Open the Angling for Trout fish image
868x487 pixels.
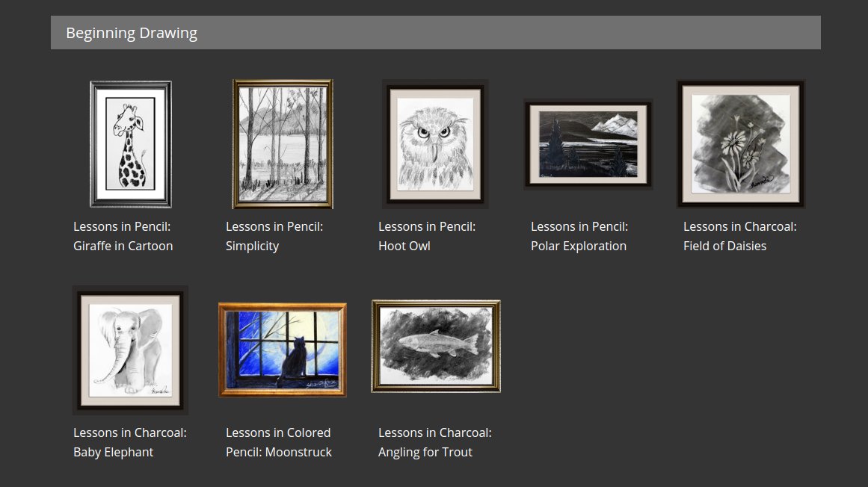click(436, 346)
